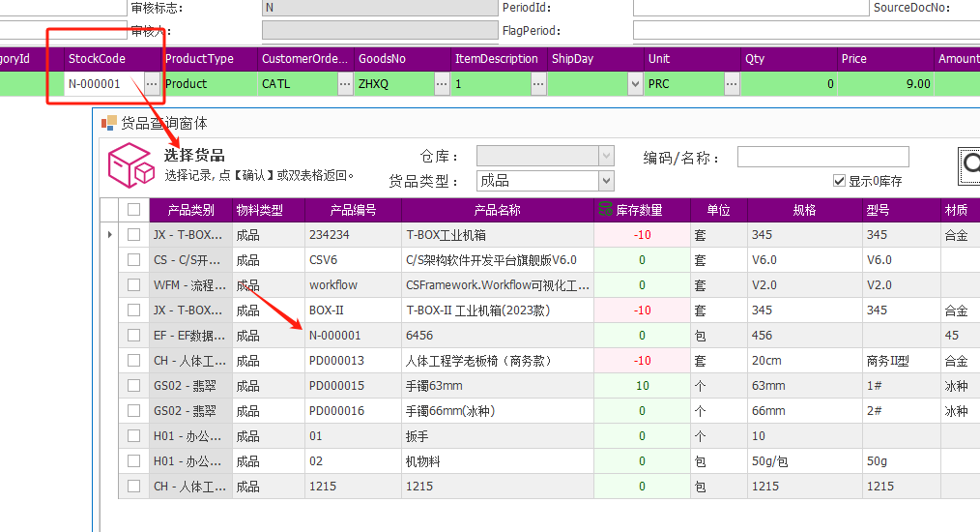Check the row checkbox for product 234234
The image size is (980, 532).
[x=133, y=235]
